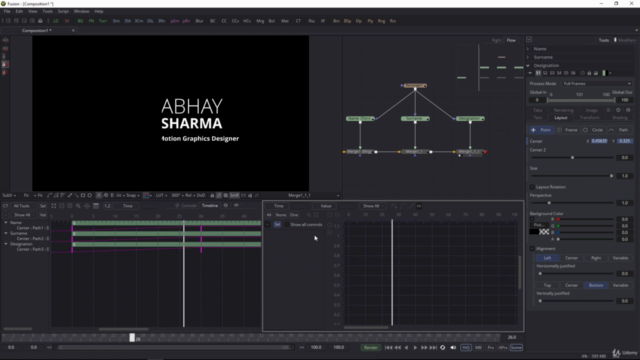
Task: Click the Size slider
Action: click(572, 176)
